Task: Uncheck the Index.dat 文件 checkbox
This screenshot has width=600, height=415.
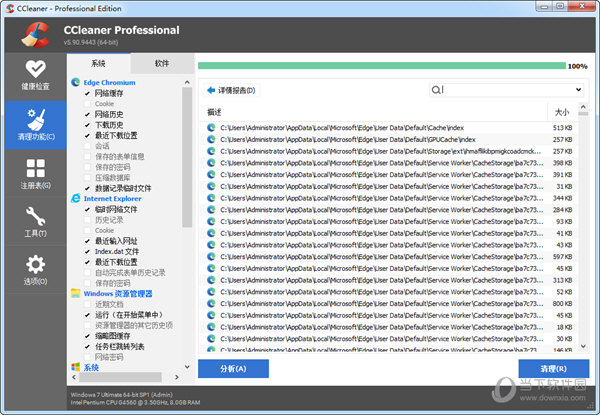Action: pos(87,252)
